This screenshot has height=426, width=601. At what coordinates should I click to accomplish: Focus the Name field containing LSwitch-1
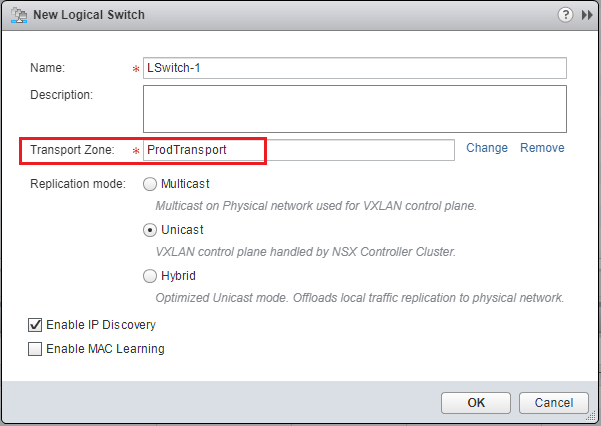pyautogui.click(x=355, y=68)
